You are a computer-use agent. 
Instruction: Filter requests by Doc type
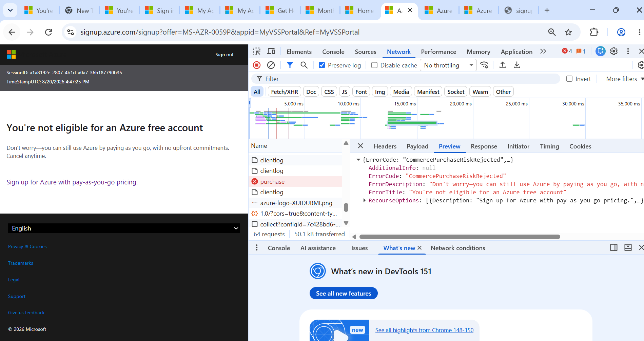click(x=311, y=92)
